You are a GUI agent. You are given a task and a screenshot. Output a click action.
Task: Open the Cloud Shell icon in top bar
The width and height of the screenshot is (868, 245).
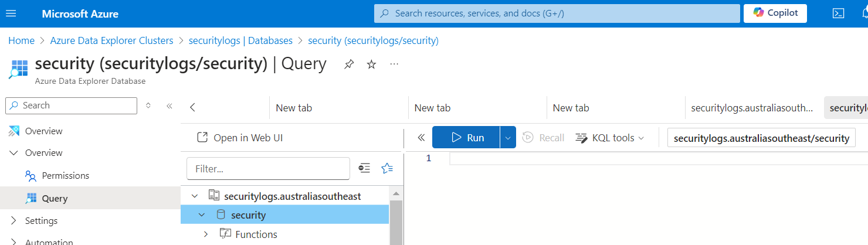pyautogui.click(x=838, y=13)
